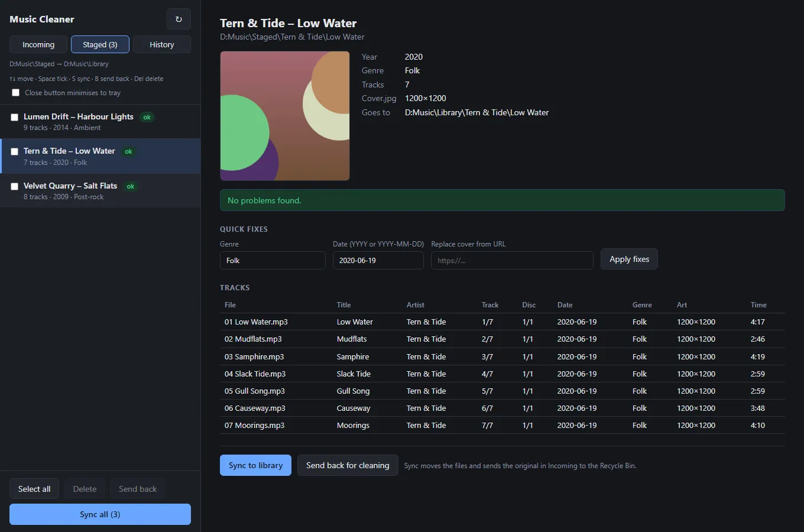Click the Artist column header
The width and height of the screenshot is (804, 532).
(416, 305)
